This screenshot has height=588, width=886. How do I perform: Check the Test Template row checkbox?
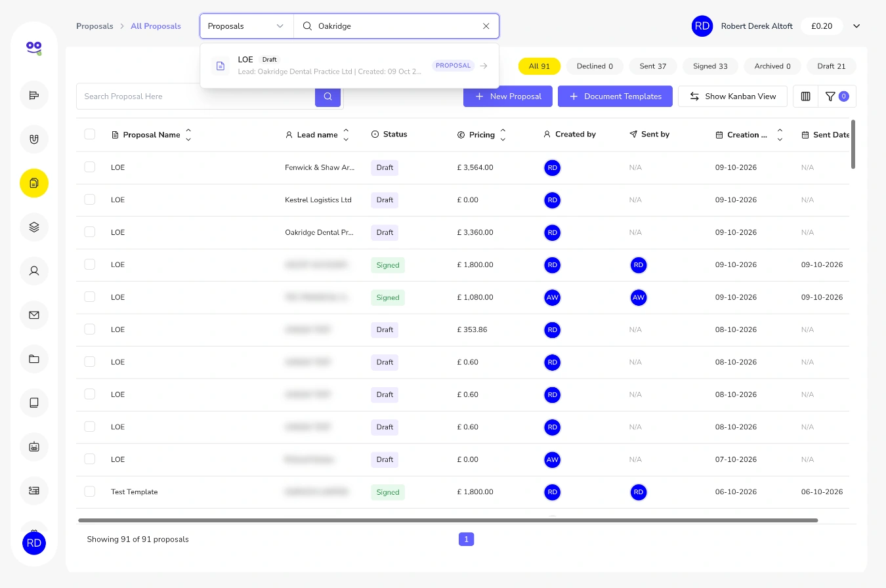coord(90,492)
